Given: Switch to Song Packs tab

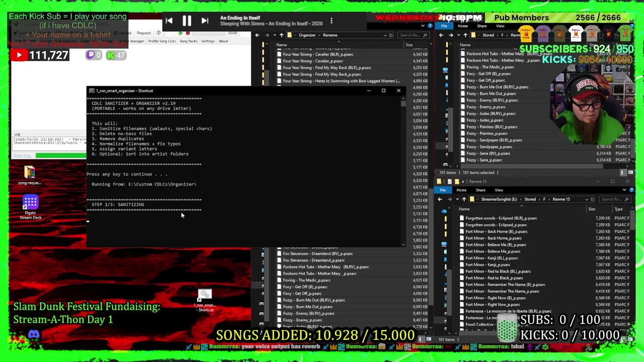Looking at the screenshot, I should (x=189, y=41).
